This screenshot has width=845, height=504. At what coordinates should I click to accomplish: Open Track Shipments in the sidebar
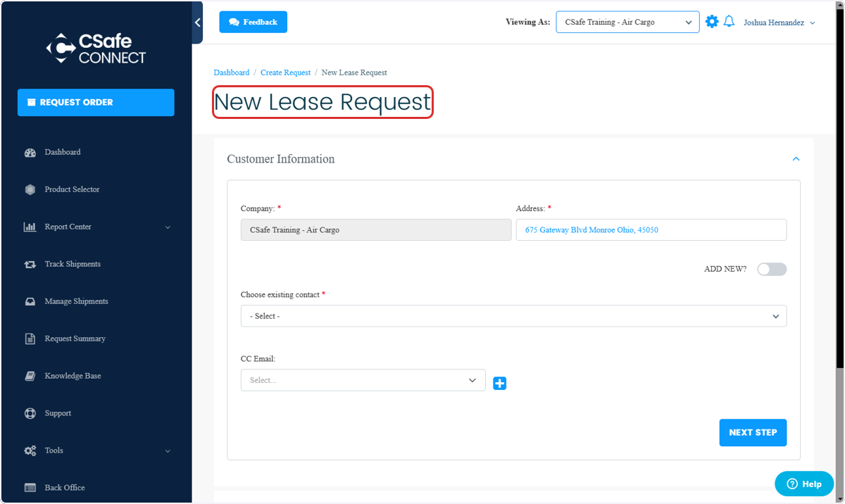coord(73,264)
